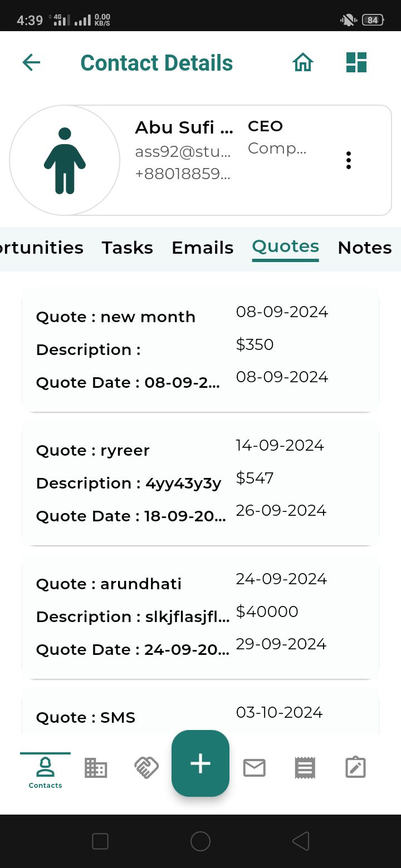
Task: Open the dashboard grid icon
Action: point(356,62)
